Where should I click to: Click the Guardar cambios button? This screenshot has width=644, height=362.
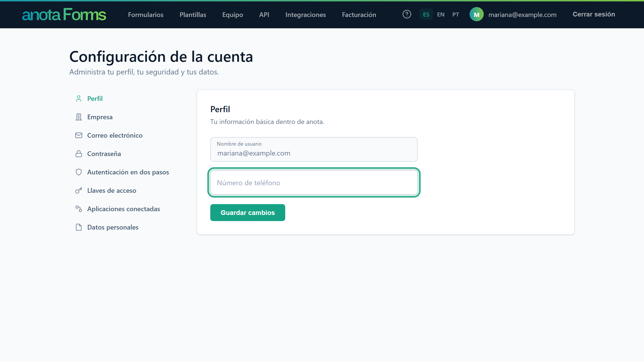pyautogui.click(x=248, y=213)
